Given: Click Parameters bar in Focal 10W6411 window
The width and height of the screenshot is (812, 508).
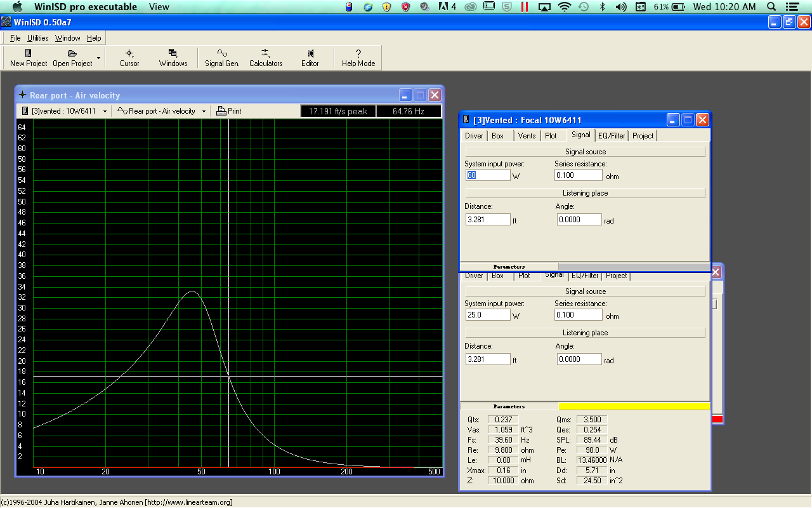Looking at the screenshot, I should (x=509, y=267).
